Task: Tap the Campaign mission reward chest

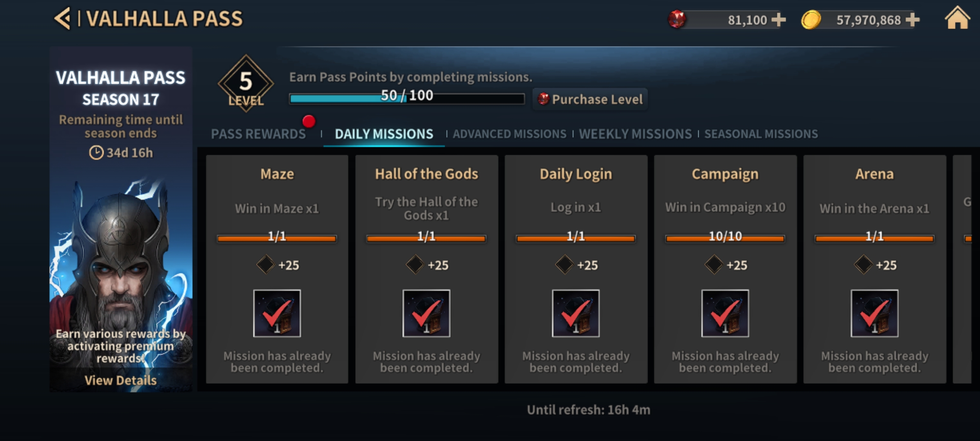Action: (725, 313)
